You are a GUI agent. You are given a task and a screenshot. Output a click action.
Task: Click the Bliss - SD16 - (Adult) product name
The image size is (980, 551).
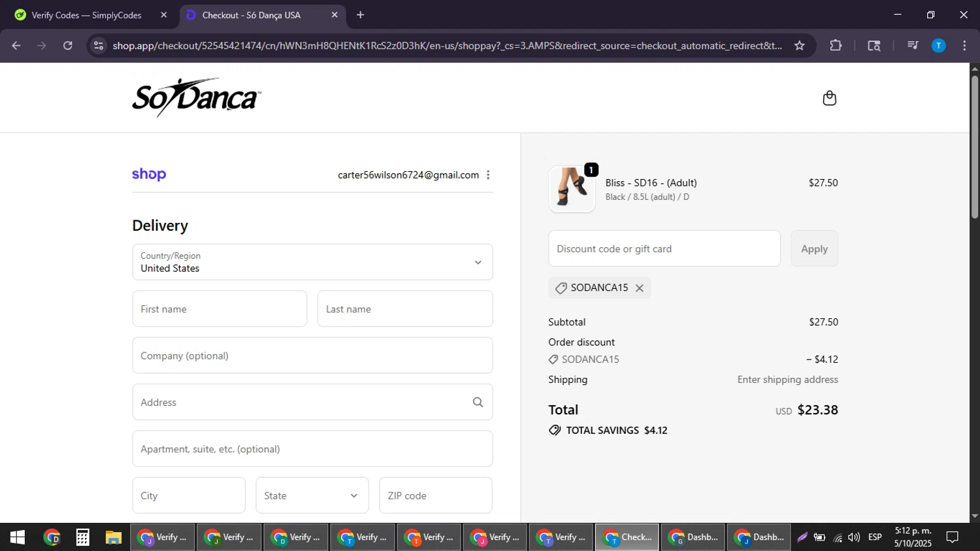[651, 183]
